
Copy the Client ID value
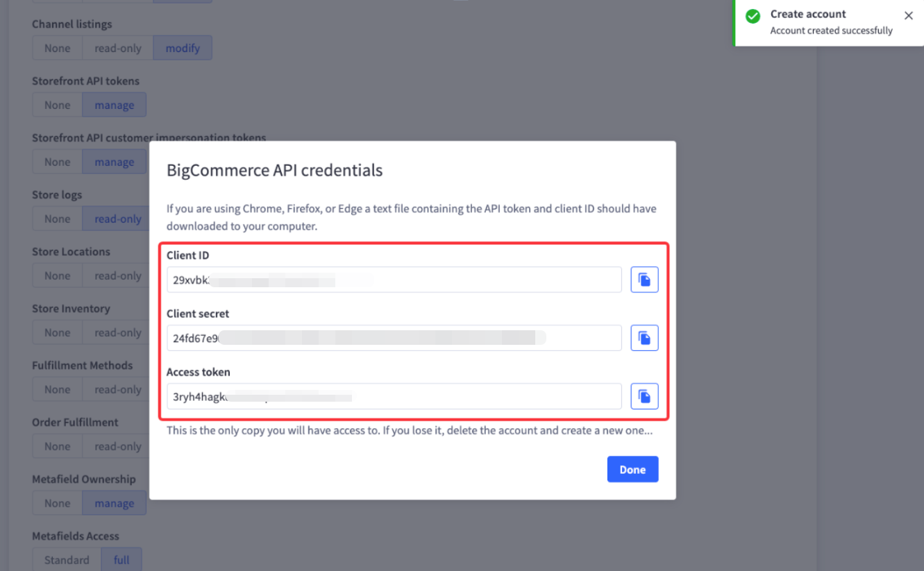click(644, 280)
